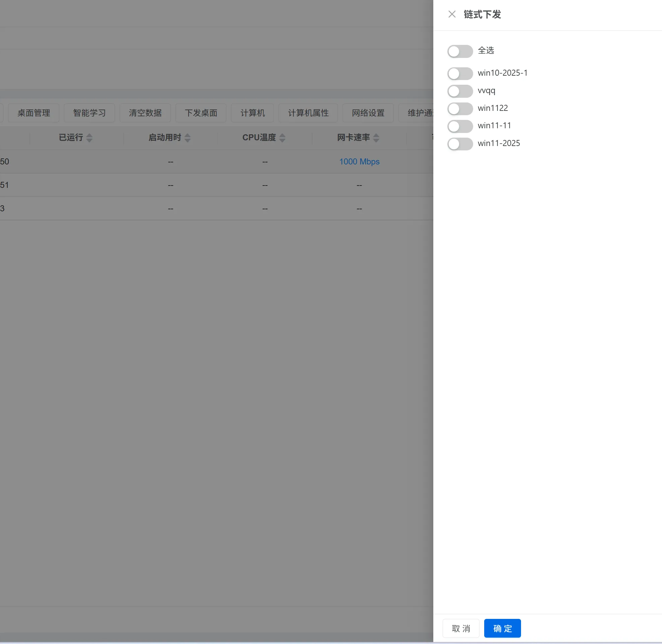This screenshot has height=644, width=662.
Task: Toggle the win1122 switch
Action: coord(460,109)
